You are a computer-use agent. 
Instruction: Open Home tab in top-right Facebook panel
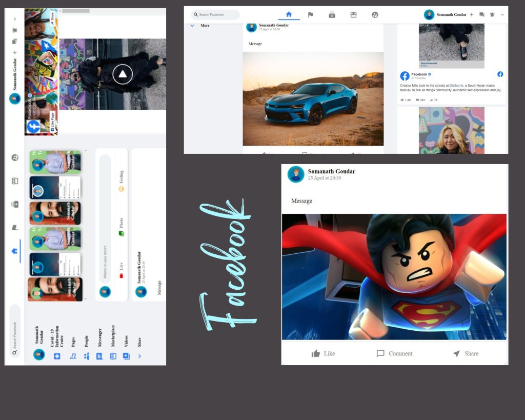289,14
